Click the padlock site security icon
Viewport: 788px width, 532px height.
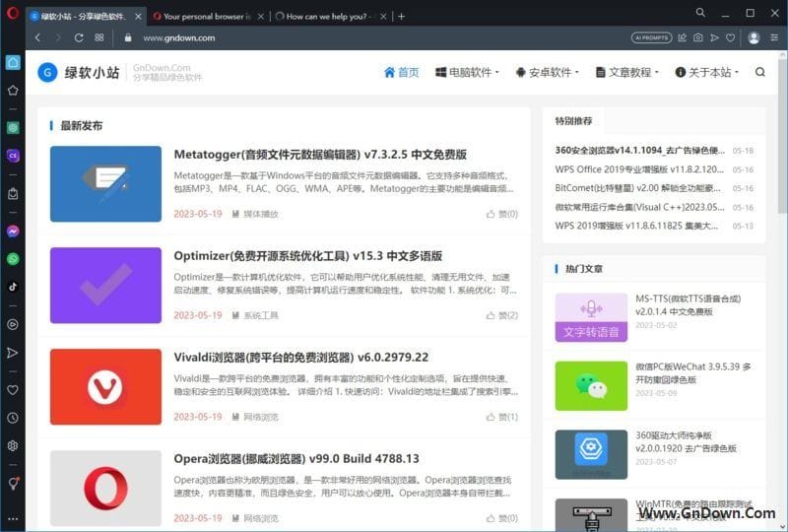(128, 37)
